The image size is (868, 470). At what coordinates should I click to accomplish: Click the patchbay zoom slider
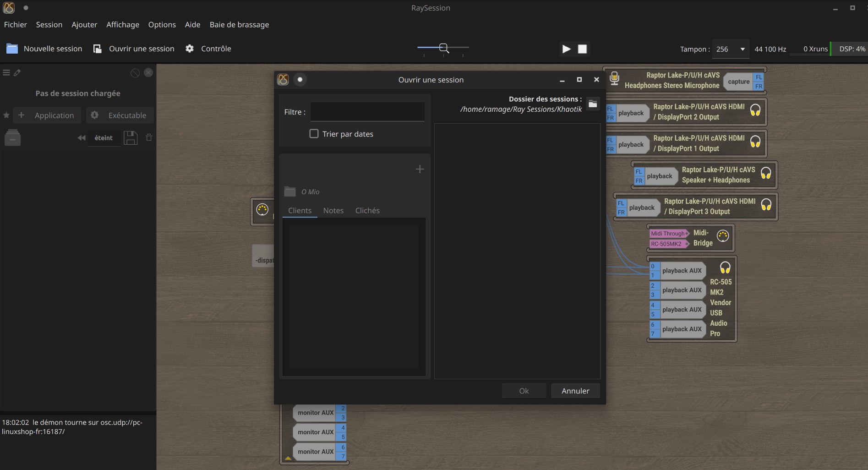point(443,48)
